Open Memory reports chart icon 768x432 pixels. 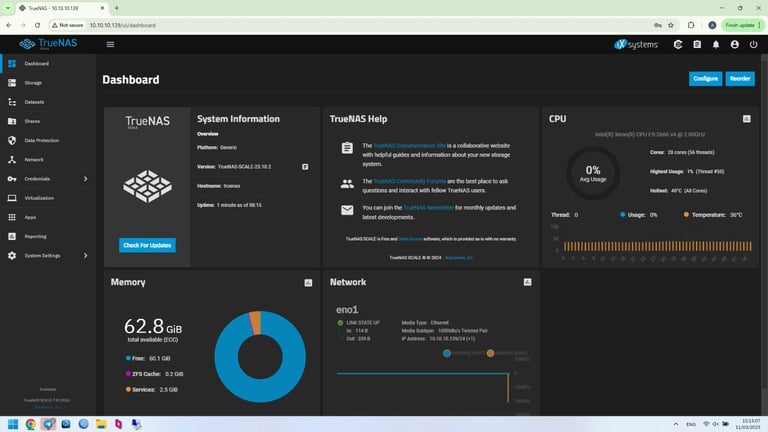tap(308, 283)
